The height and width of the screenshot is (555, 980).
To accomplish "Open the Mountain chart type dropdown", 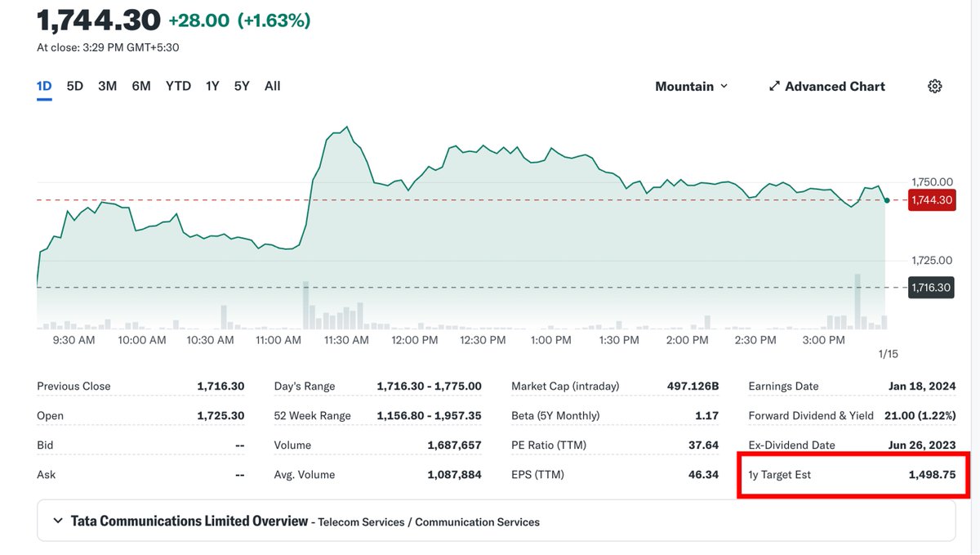I will pos(692,86).
